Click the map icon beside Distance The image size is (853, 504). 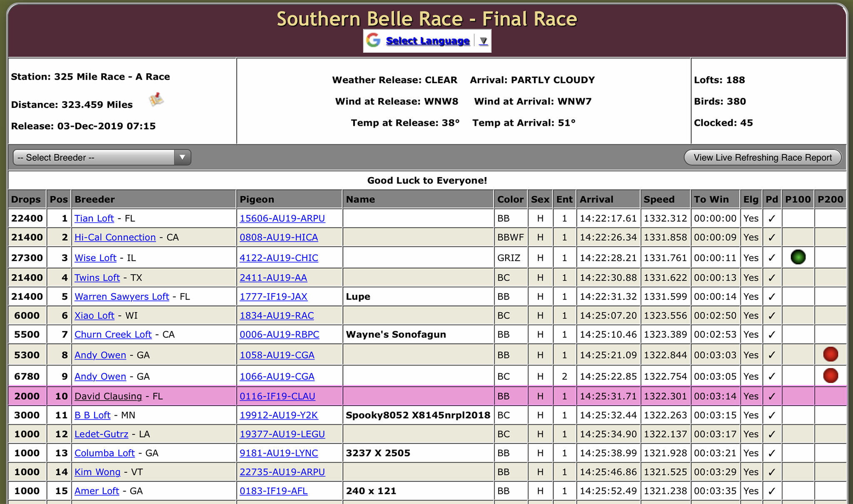(x=157, y=100)
